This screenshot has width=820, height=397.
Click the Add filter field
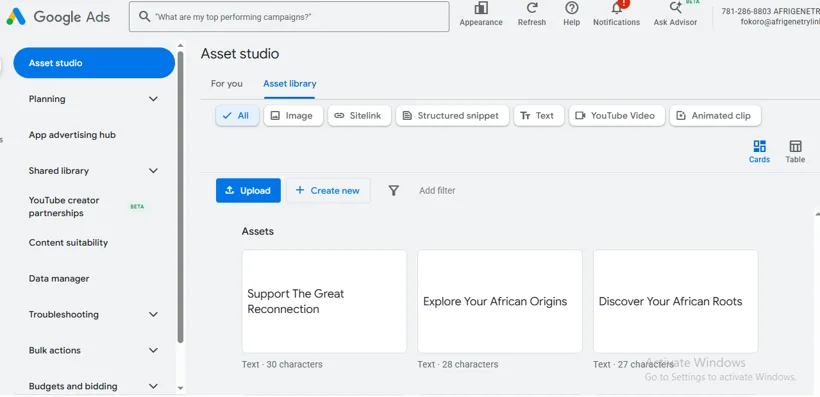(437, 190)
